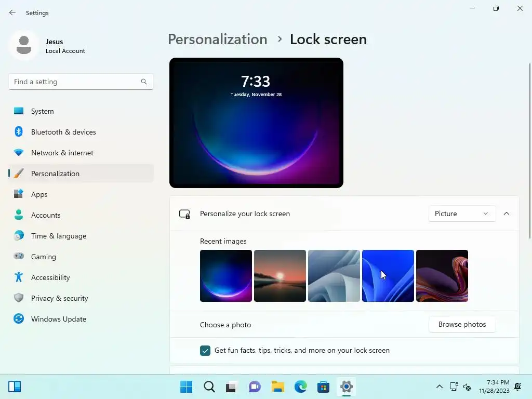Go to Time & language
532x399 pixels.
pos(81,235)
